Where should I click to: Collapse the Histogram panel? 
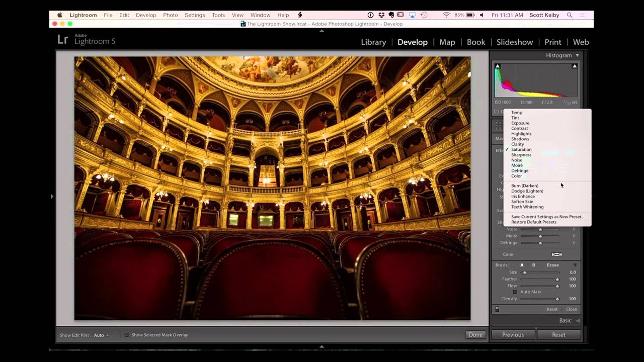(x=578, y=55)
